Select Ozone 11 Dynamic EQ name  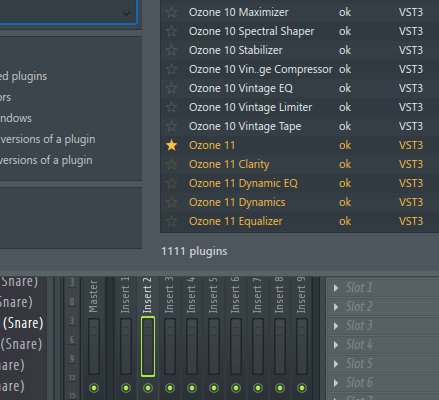(243, 183)
